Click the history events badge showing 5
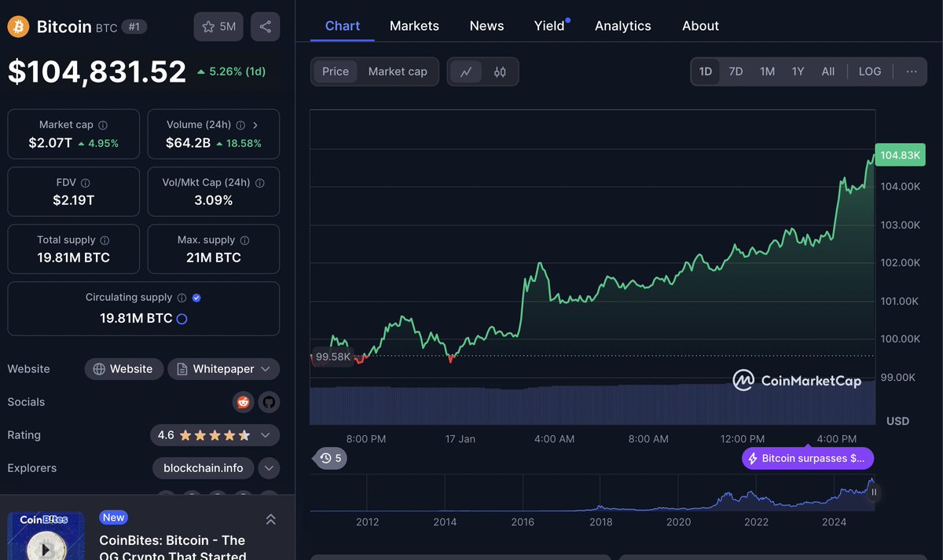 pyautogui.click(x=331, y=458)
